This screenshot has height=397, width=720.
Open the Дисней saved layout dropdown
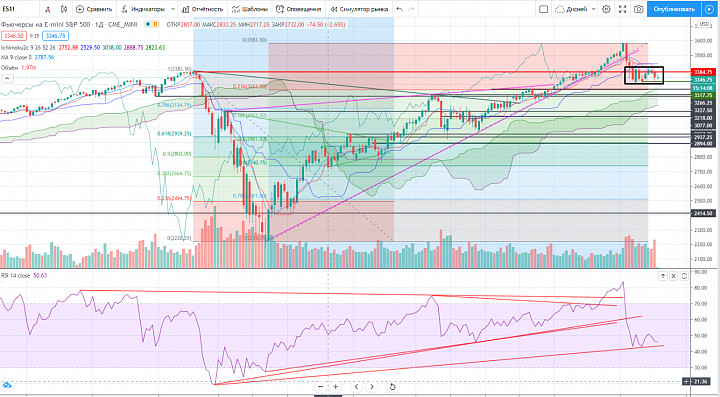579,9
